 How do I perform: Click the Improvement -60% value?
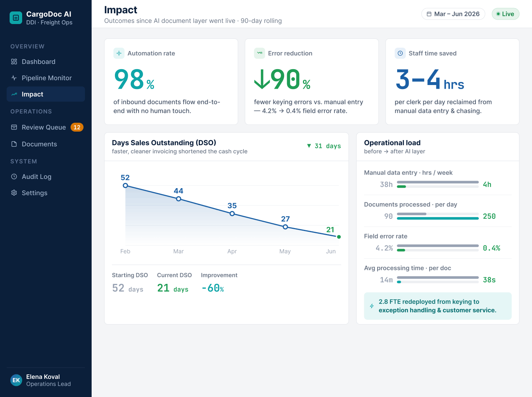(213, 288)
